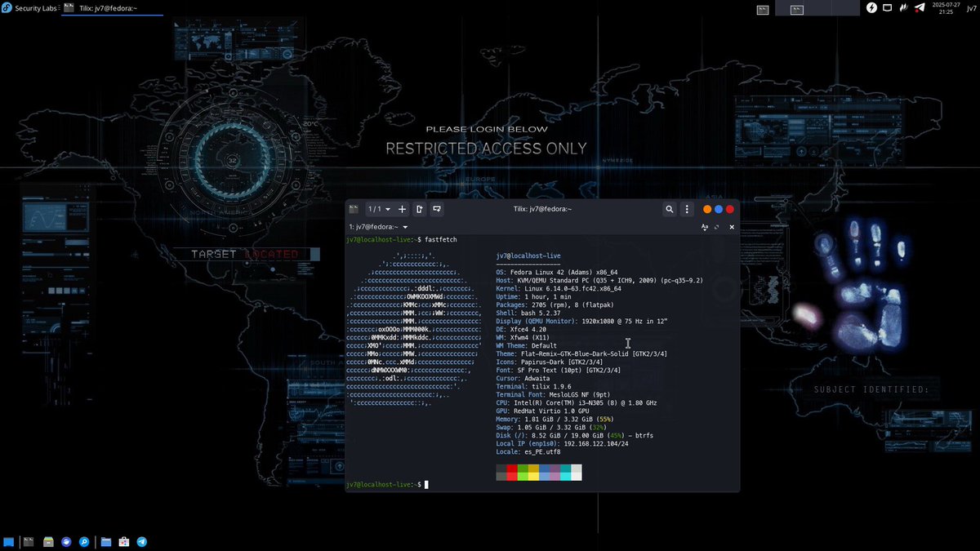Open the three-dot Tilix options menu

[687, 209]
